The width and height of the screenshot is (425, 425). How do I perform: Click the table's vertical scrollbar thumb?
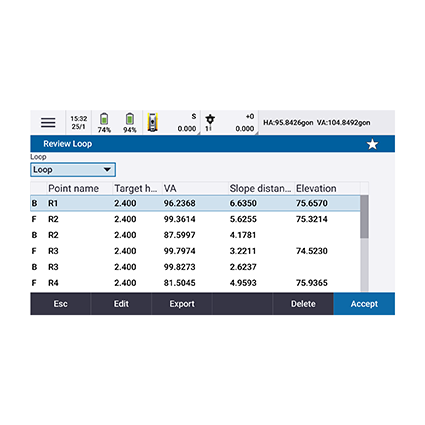[364, 217]
